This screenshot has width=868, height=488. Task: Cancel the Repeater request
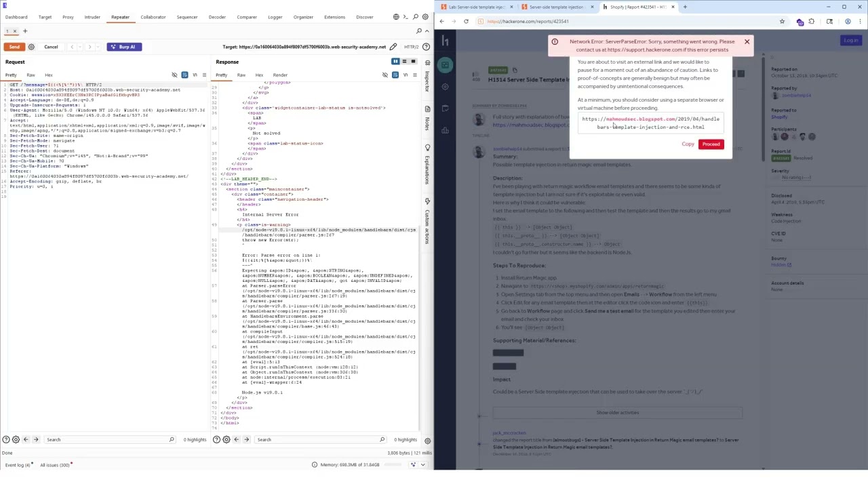pyautogui.click(x=51, y=47)
